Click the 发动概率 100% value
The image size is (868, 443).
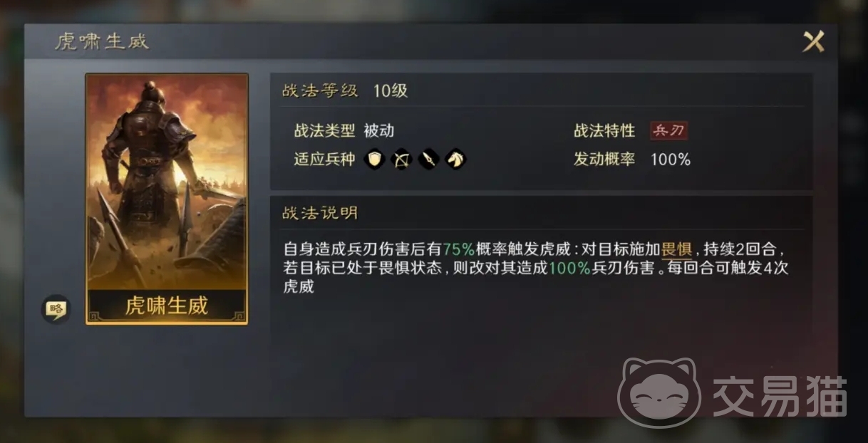pyautogui.click(x=671, y=160)
